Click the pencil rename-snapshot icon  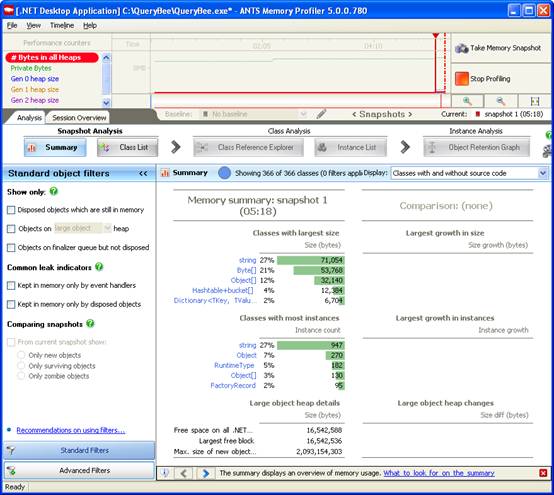[321, 114]
